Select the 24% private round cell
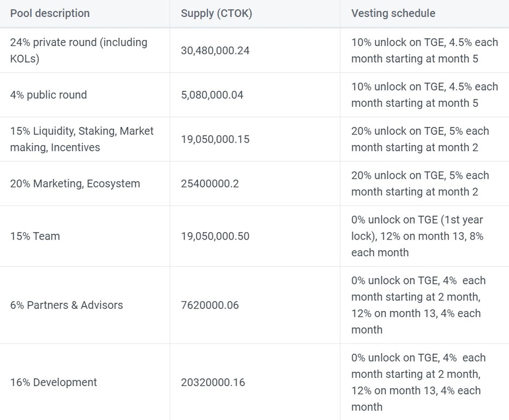The height and width of the screenshot is (420, 509). click(x=79, y=50)
